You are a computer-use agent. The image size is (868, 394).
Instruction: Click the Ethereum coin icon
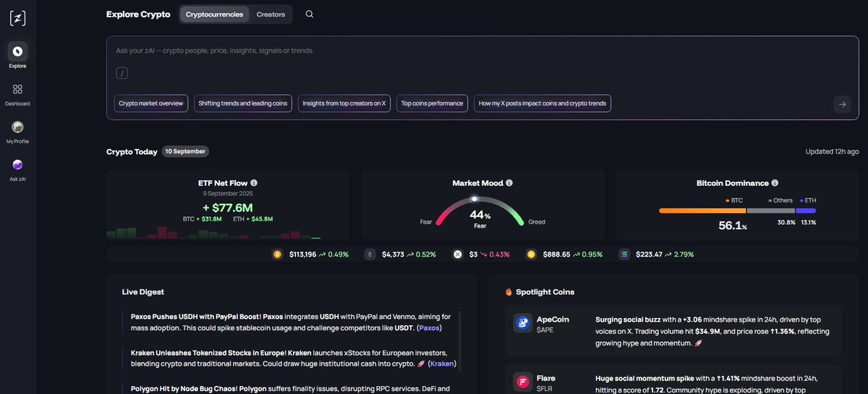[x=370, y=254]
